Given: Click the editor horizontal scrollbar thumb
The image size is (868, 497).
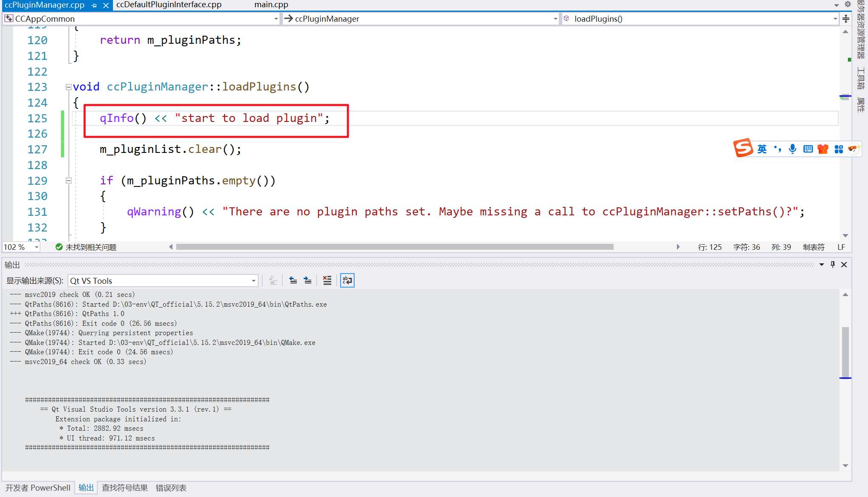Looking at the screenshot, I should point(395,247).
